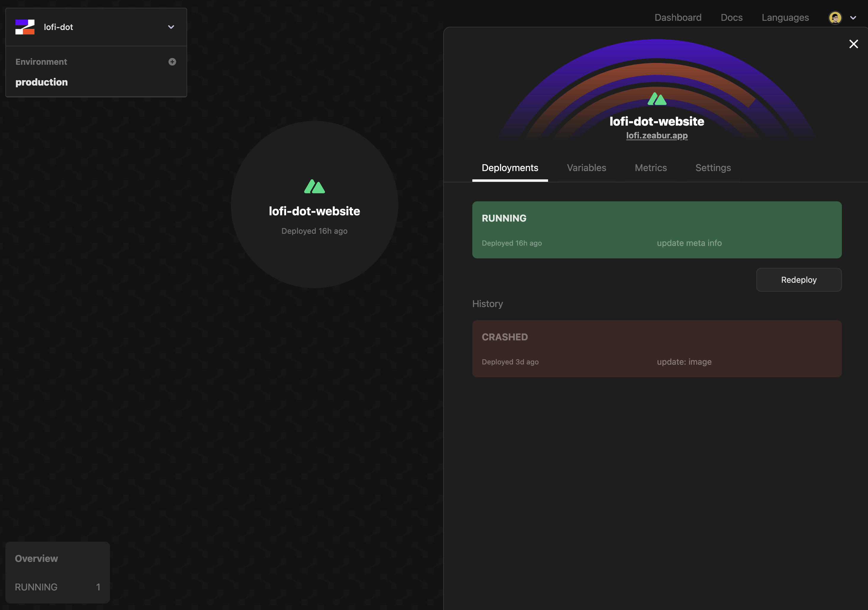Screen dimensions: 868x610
Task: Click the lofi-dot project logo icon
Action: pos(25,27)
